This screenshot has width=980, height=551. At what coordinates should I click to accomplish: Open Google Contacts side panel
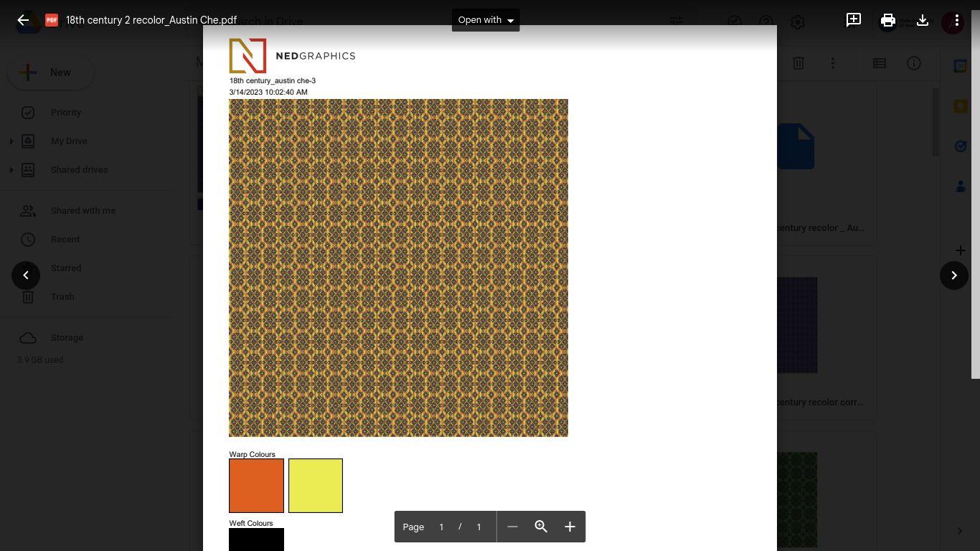(x=961, y=187)
